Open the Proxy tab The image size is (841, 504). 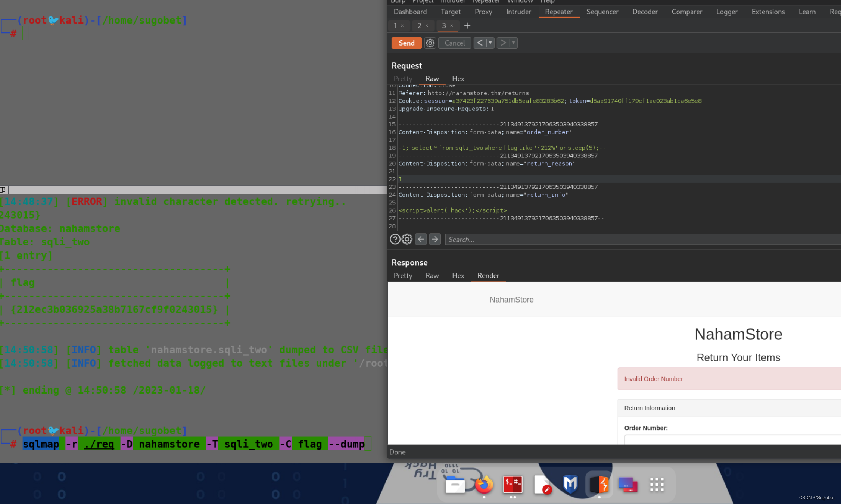tap(483, 12)
